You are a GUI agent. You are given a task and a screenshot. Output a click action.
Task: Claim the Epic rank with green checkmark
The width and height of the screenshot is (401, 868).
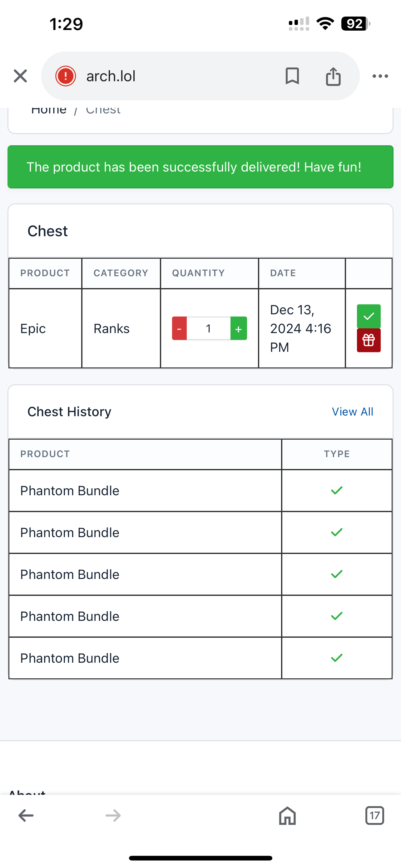[x=369, y=316]
